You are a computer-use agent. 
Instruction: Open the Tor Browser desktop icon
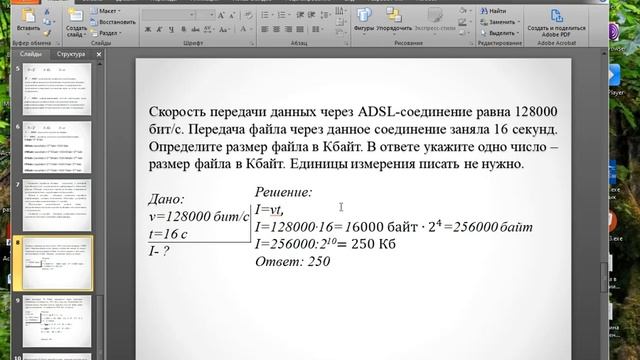pos(614,33)
